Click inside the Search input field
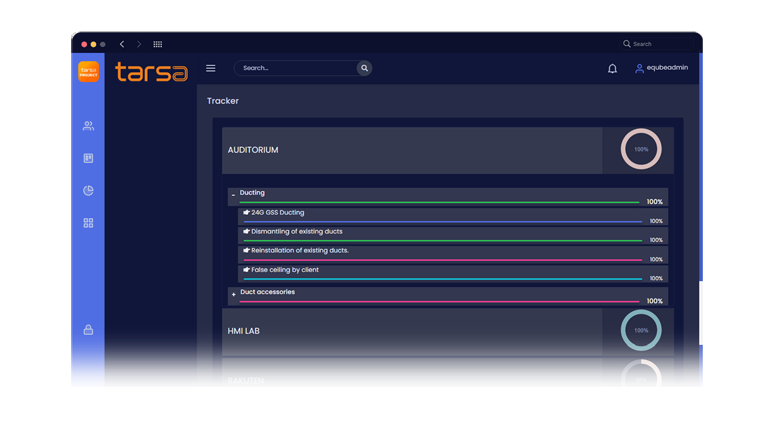The width and height of the screenshot is (768, 432). pos(296,68)
